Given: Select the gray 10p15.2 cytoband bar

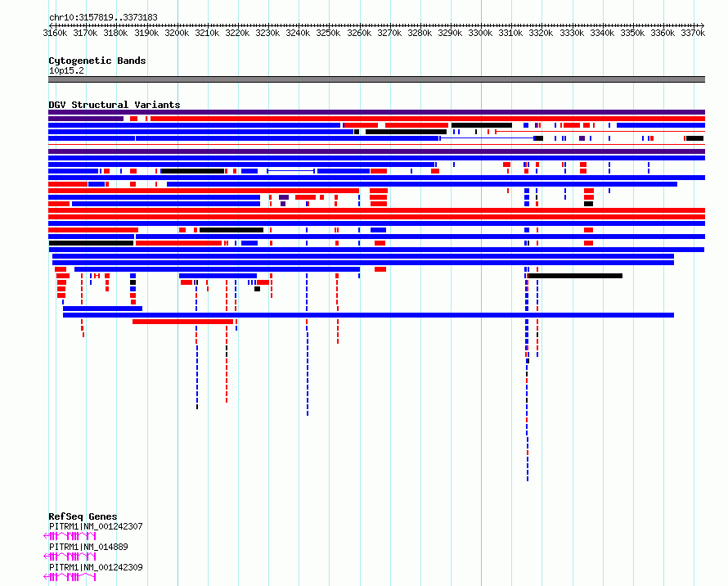Looking at the screenshot, I should (376, 79).
